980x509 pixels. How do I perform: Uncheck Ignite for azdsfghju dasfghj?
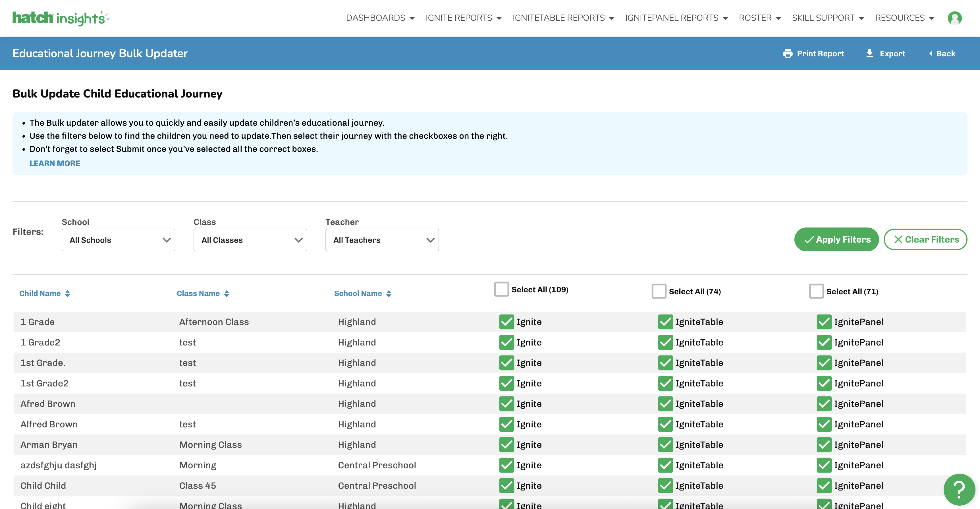507,465
